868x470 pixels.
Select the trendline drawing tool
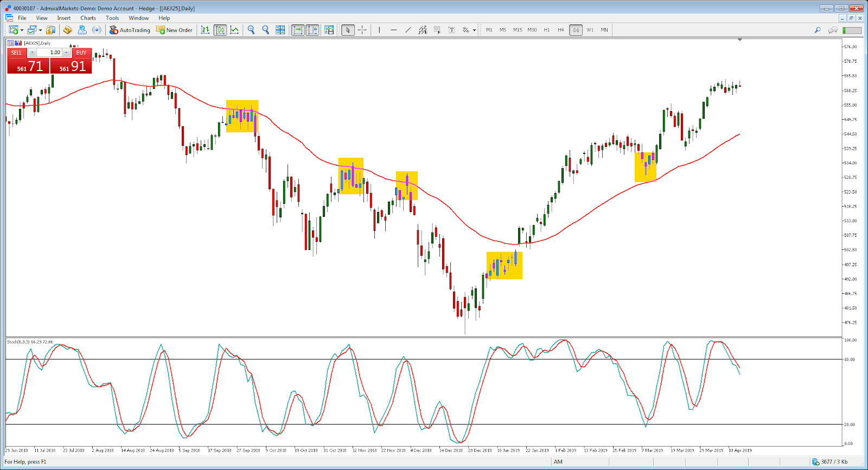coord(408,30)
